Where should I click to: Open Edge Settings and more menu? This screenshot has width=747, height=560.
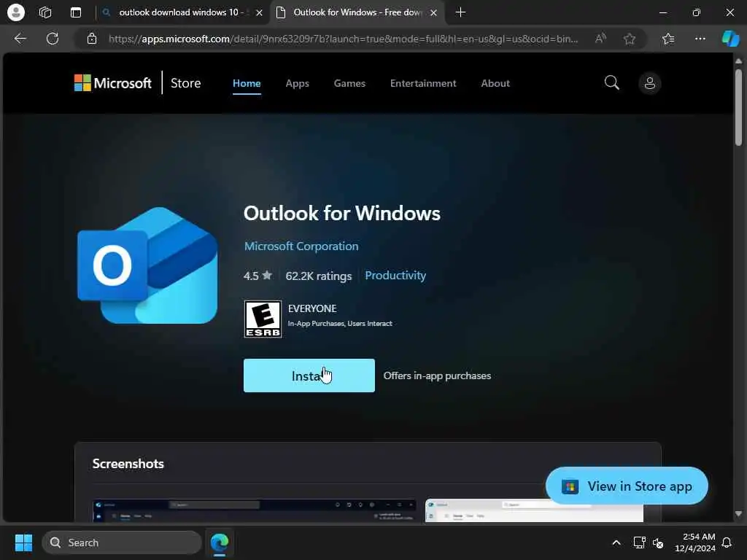point(700,39)
